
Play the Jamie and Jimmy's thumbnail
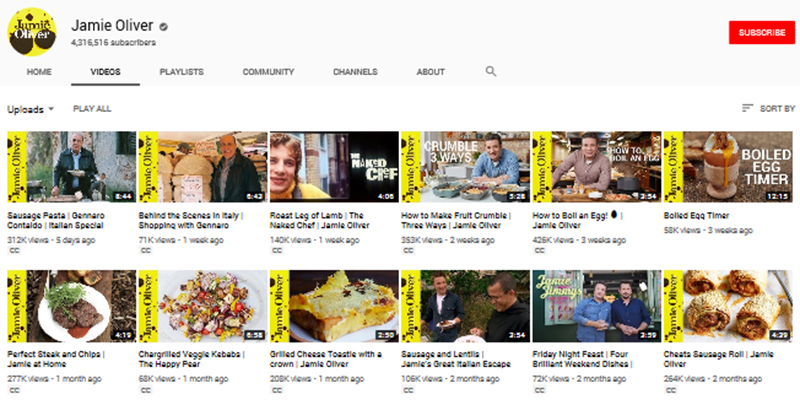pos(597,306)
